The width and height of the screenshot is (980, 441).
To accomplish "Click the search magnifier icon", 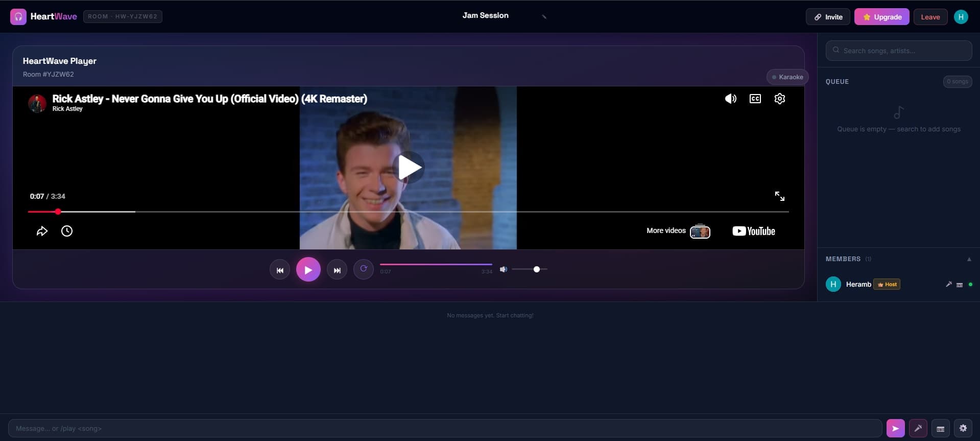I will 836,50.
